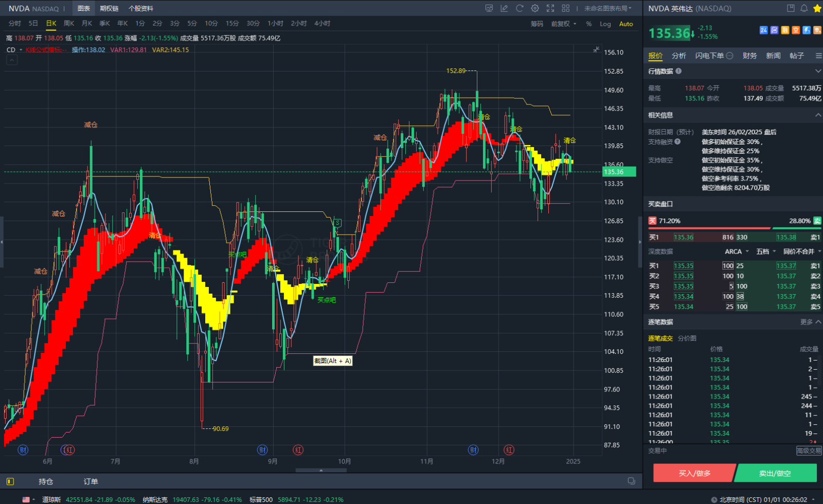Switch to 分价图 view
Image resolution: width=823 pixels, height=504 pixels.
point(687,338)
